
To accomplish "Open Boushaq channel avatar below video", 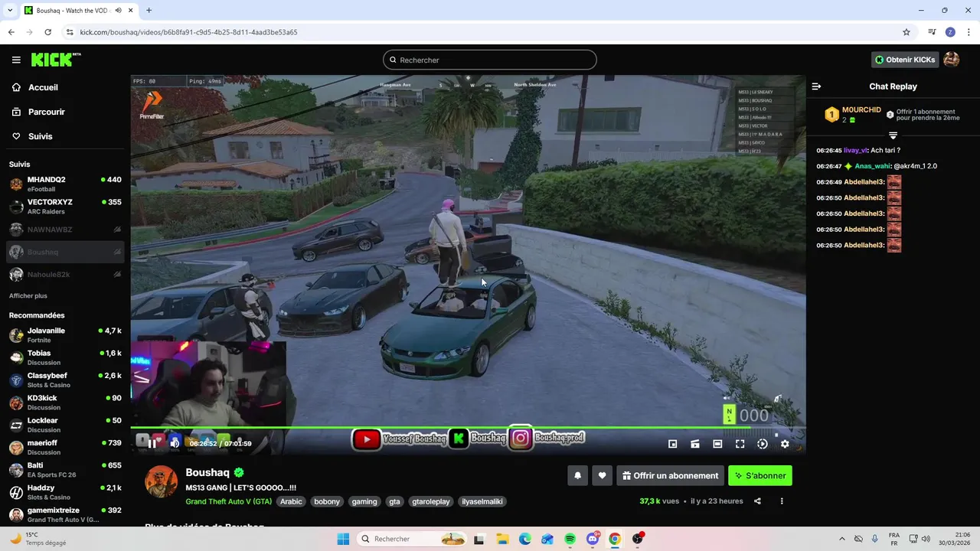I will [162, 481].
